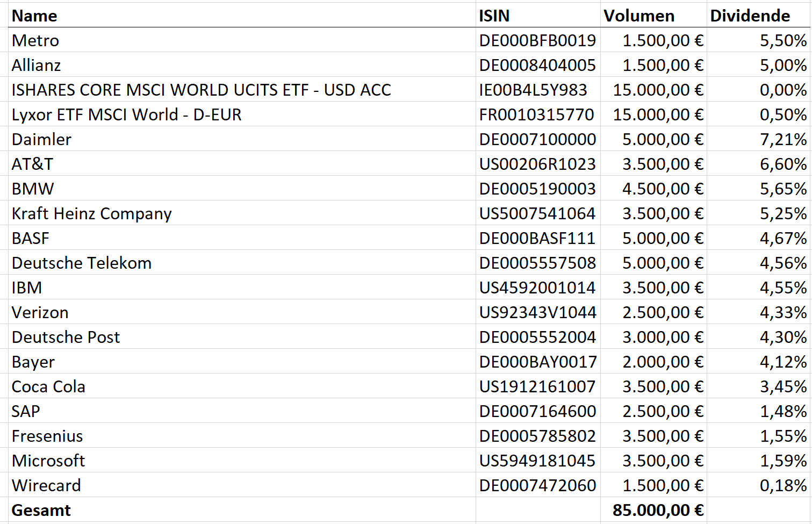Image resolution: width=812 pixels, height=524 pixels.
Task: Click the Gesamt total 85.000,00 €
Action: click(x=658, y=510)
